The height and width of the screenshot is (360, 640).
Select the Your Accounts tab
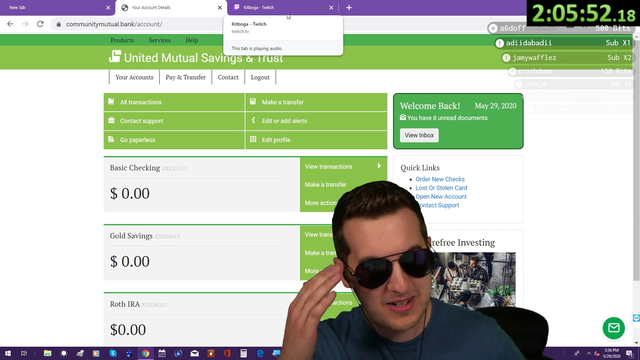[134, 77]
